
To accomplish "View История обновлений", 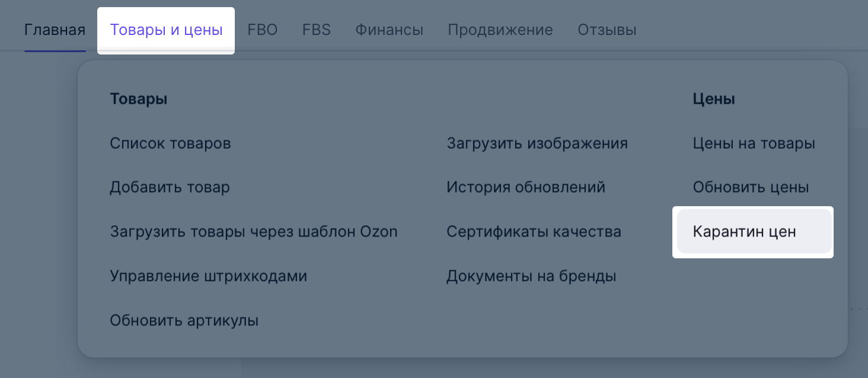I will coord(525,188).
